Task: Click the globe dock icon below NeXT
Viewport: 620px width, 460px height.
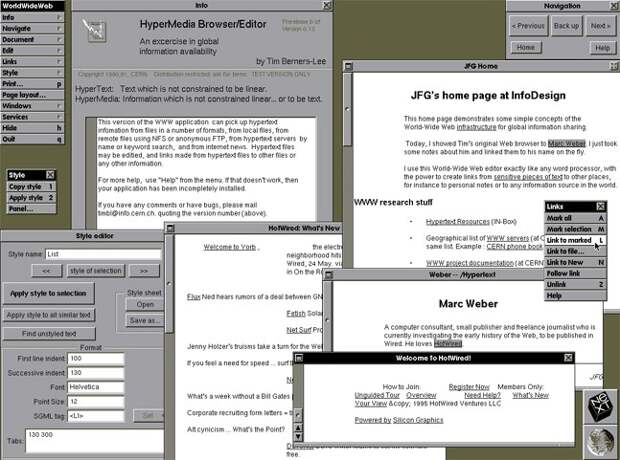Action: point(601,442)
